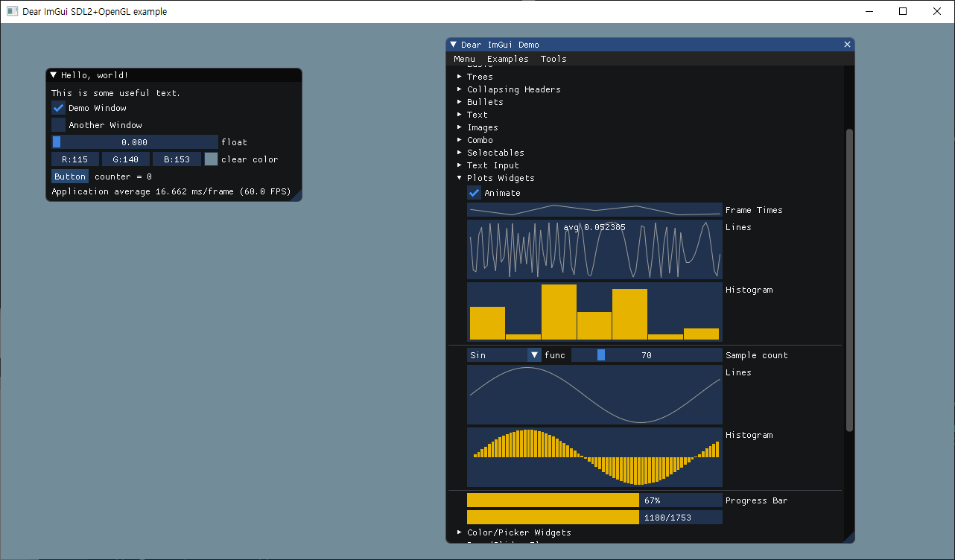Click the B:153 color field
Screen dimensions: 955x560
point(177,159)
